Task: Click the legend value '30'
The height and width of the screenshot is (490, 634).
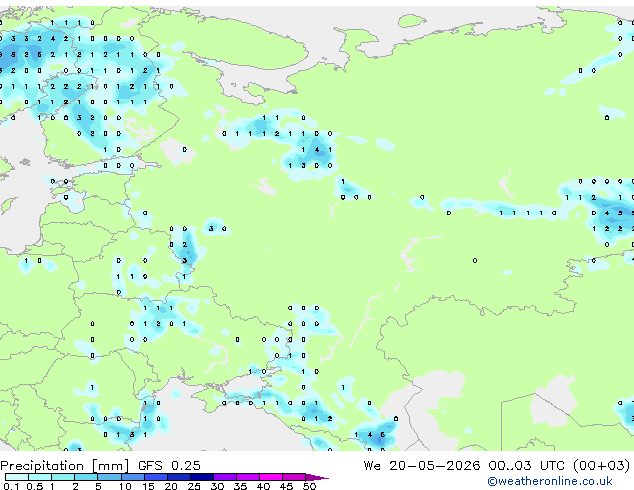Action: tap(217, 486)
